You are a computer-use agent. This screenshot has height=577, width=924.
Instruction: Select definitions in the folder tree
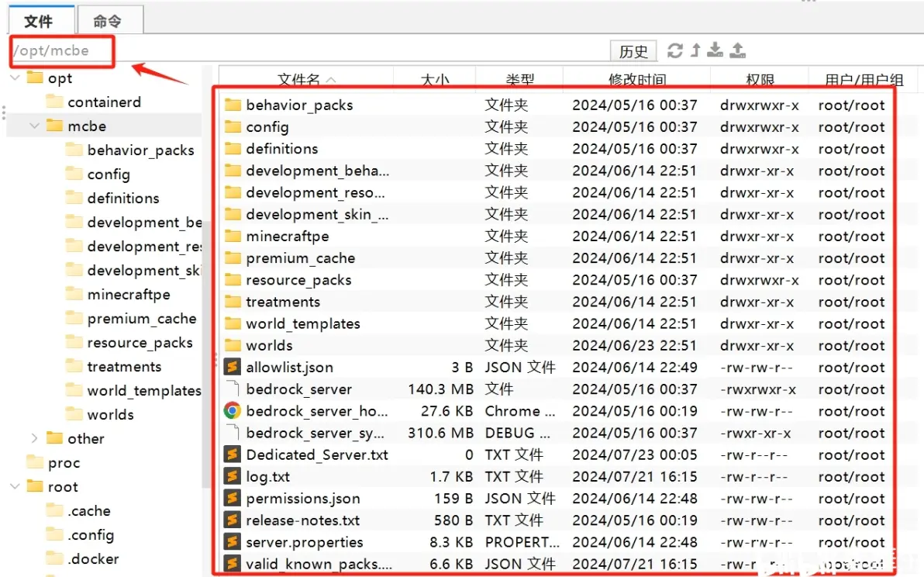123,198
